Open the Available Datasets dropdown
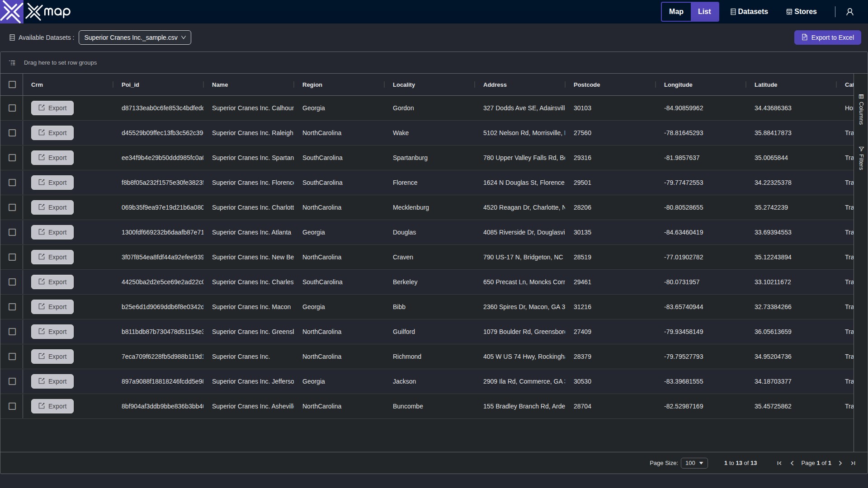 coord(135,38)
